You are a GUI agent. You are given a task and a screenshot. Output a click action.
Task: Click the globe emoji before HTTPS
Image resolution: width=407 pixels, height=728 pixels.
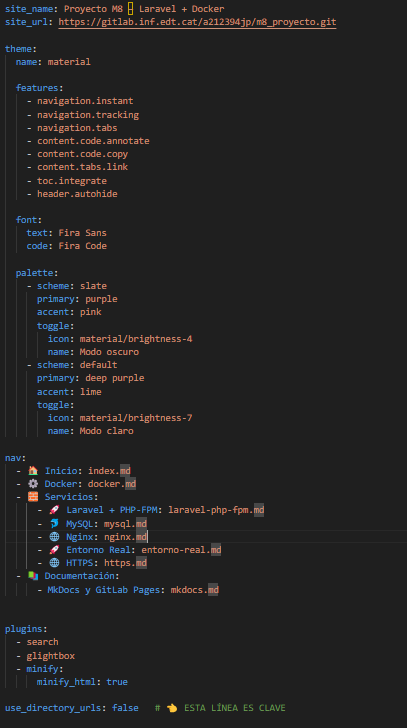[54, 562]
